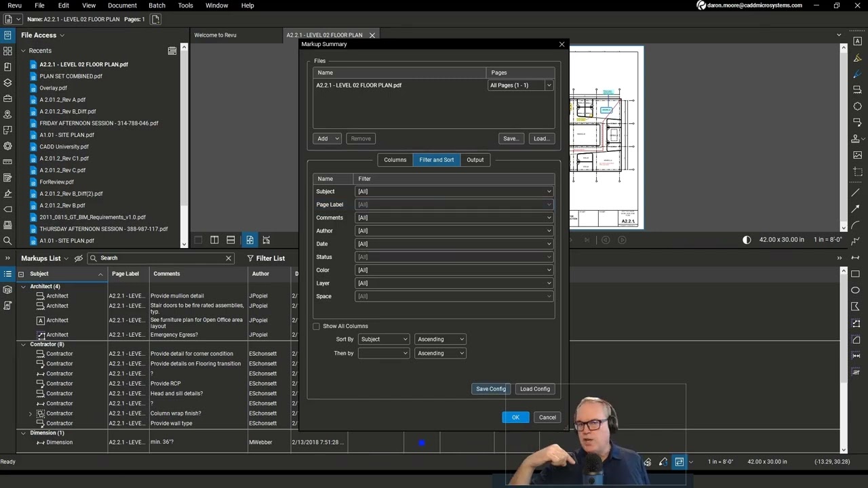Open the Layer filter dropdown

point(454,283)
